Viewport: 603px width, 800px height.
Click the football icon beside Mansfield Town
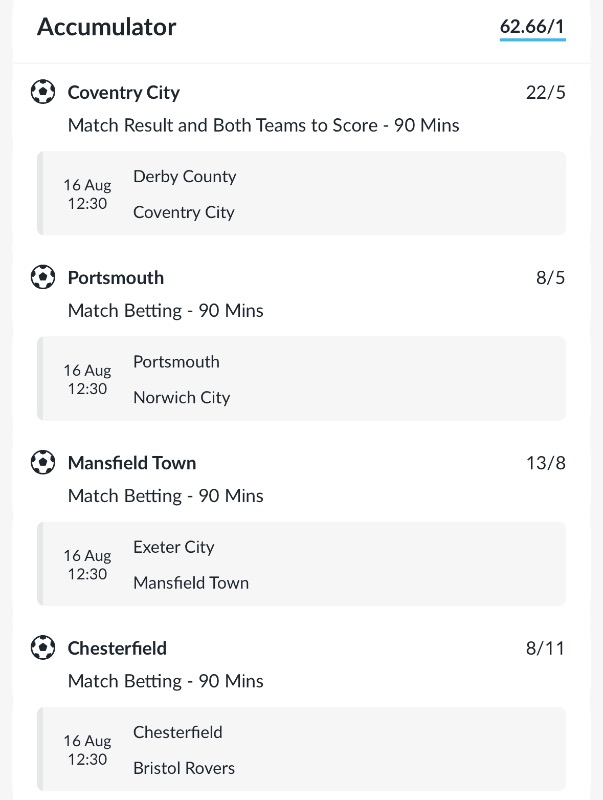point(42,462)
